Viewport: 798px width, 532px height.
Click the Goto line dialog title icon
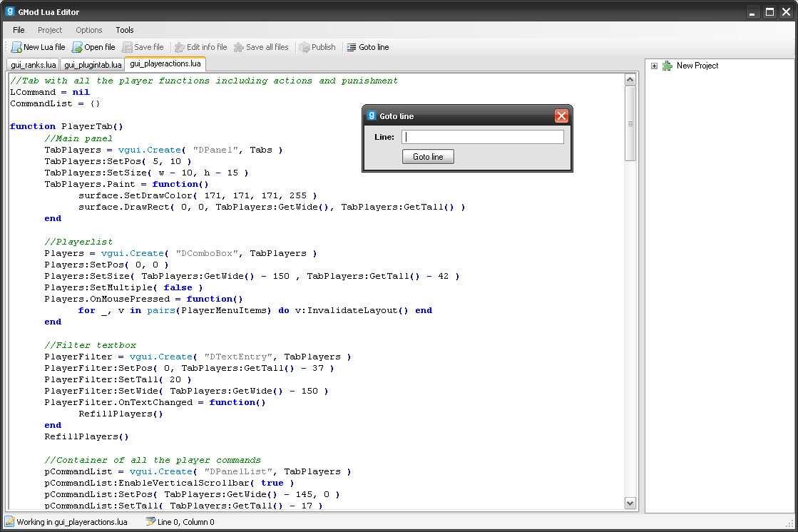pyautogui.click(x=372, y=116)
